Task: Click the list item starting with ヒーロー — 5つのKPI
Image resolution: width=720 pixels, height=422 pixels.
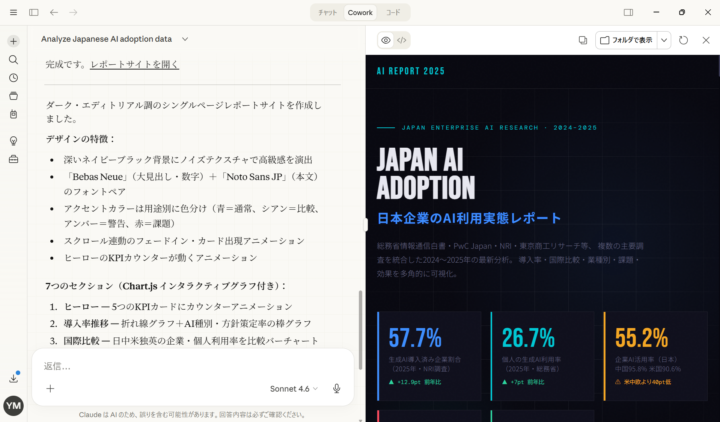Action: point(178,307)
